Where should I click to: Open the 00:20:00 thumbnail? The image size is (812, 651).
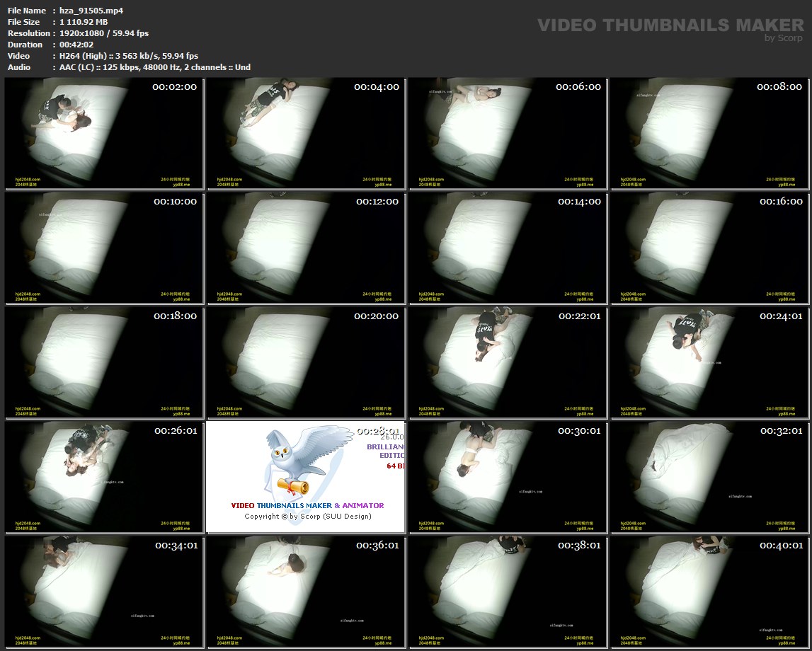pyautogui.click(x=306, y=362)
